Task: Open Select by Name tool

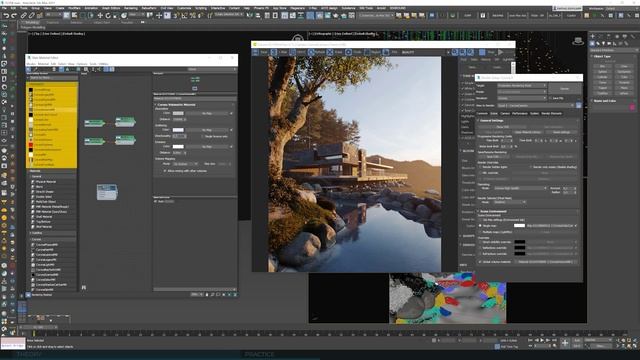Action: pyautogui.click(x=75, y=16)
